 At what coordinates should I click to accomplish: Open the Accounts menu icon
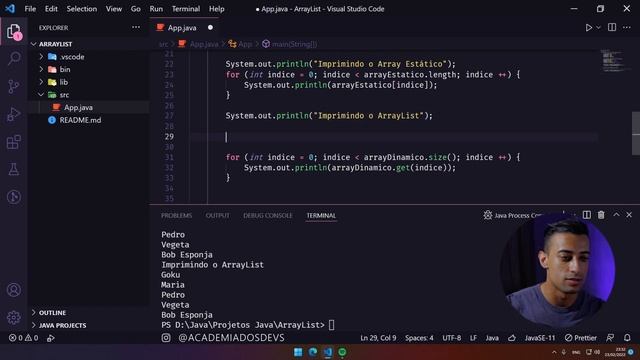tap(13, 290)
